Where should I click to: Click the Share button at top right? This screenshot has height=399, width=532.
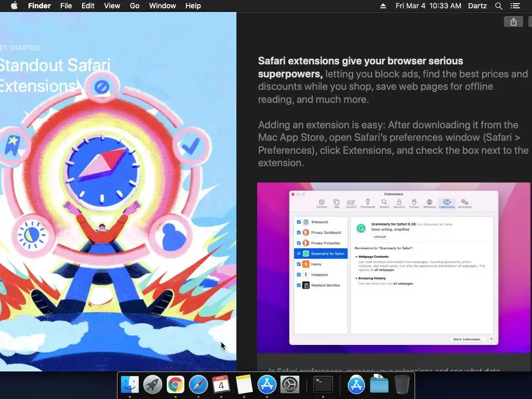[513, 22]
